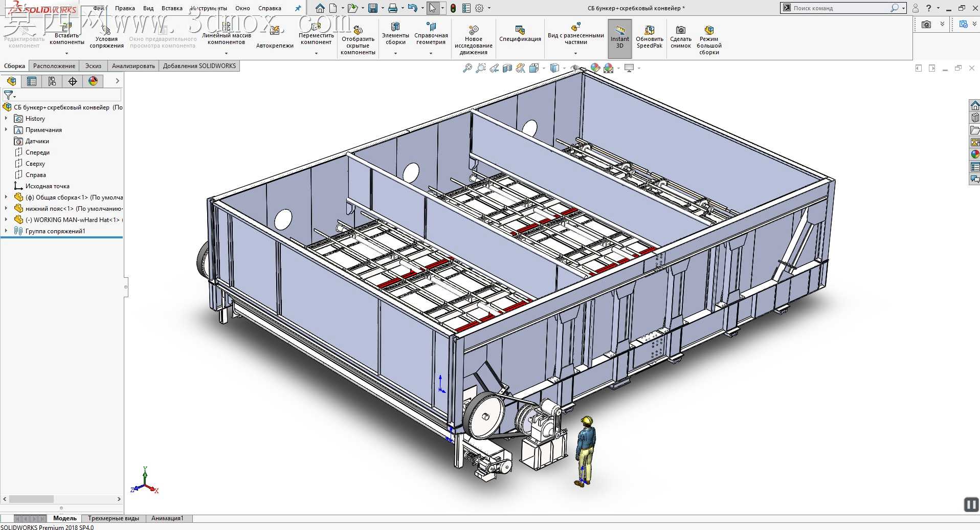980x530 pixels.
Task: Pause with the button in bottom-right corner
Action: click(971, 505)
